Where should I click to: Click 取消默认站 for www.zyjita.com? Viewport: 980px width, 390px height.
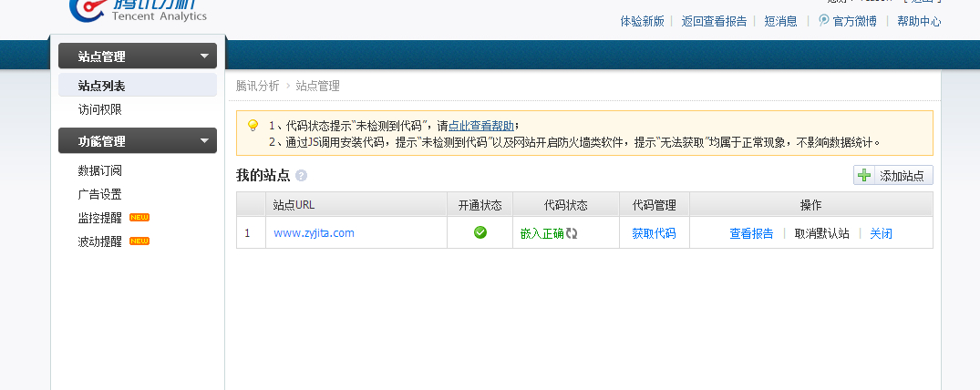(x=822, y=234)
